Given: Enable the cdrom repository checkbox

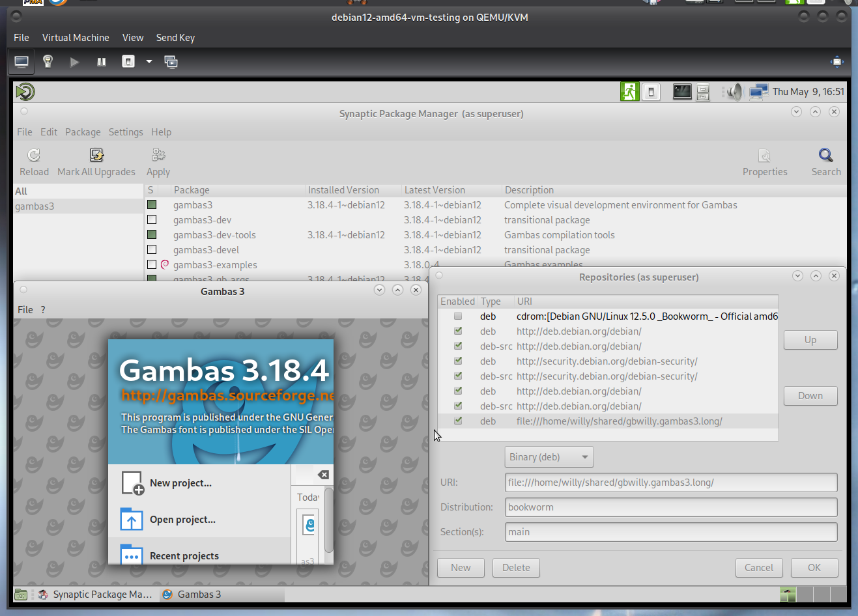Looking at the screenshot, I should 458,316.
